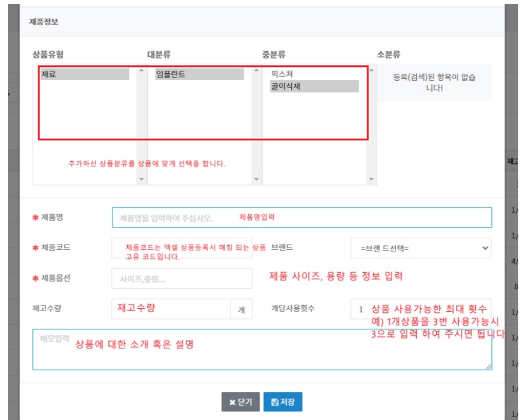Click the 제품옵션 size/weight field
This screenshot has width=524, height=420.
[181, 278]
